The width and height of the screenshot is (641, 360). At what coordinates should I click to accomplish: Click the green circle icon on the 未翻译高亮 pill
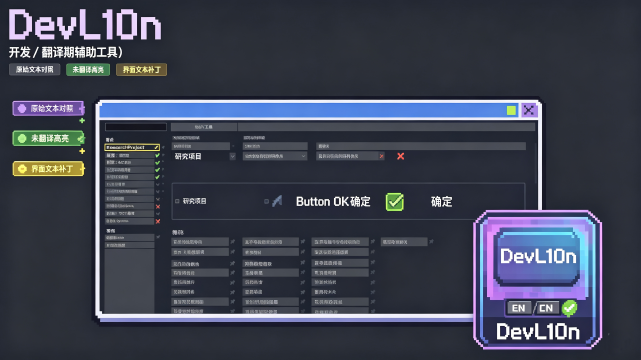pos(22,139)
